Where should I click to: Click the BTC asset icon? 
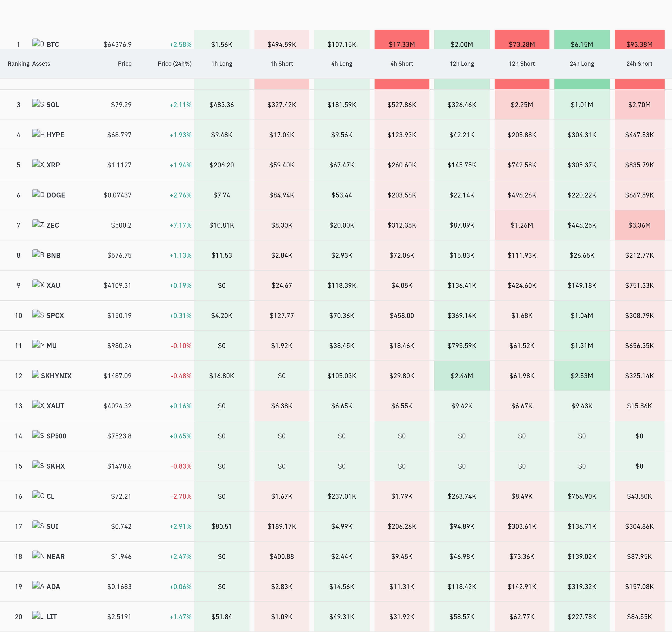point(38,44)
